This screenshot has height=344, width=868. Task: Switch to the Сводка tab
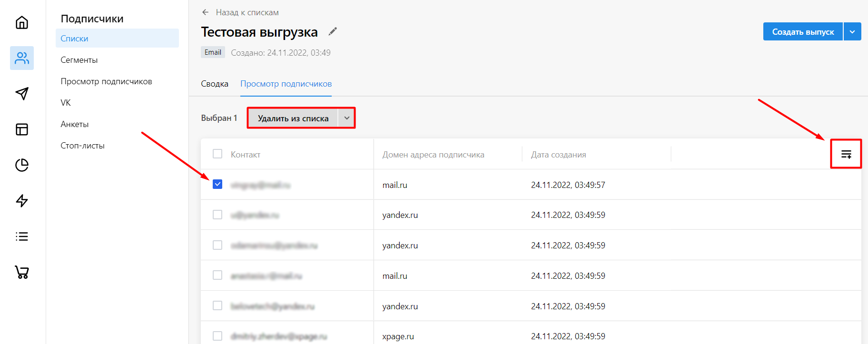pos(215,84)
